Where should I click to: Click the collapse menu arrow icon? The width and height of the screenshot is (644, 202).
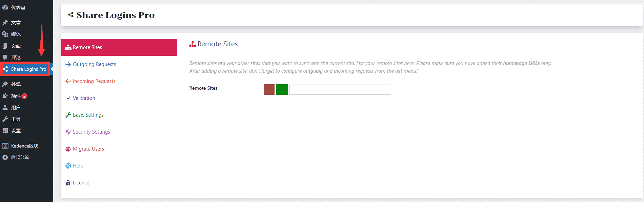(x=5, y=157)
